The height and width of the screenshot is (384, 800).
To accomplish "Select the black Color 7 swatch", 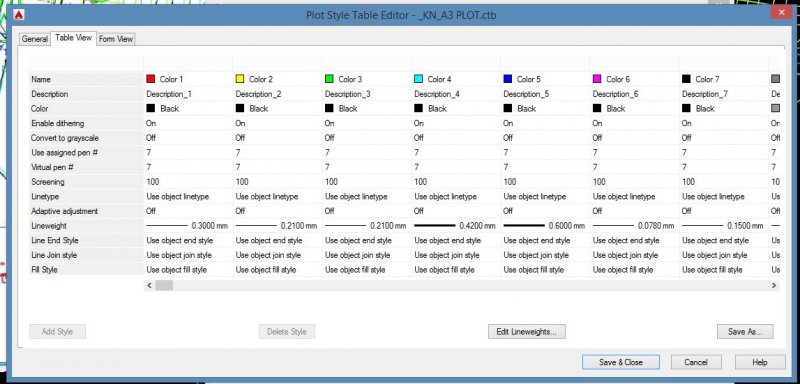I will click(x=686, y=79).
